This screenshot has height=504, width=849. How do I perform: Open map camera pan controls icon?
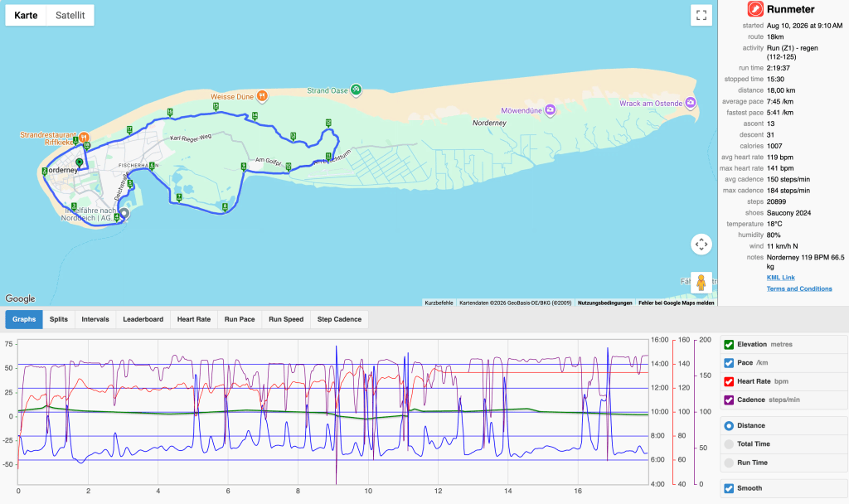[x=701, y=245]
